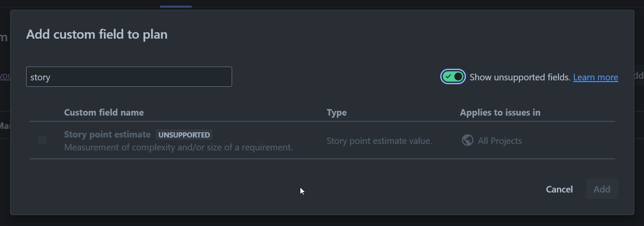Click the 'Measurement of complexity' description text

pos(178,147)
